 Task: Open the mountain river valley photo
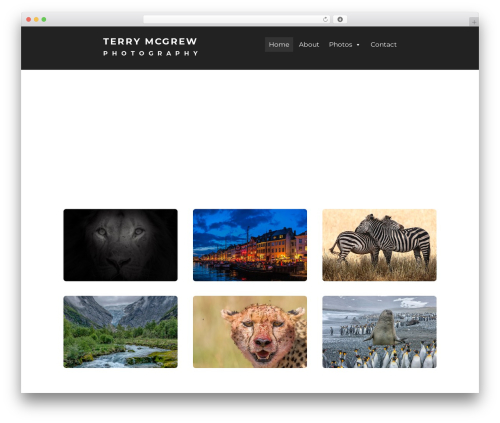pyautogui.click(x=120, y=332)
